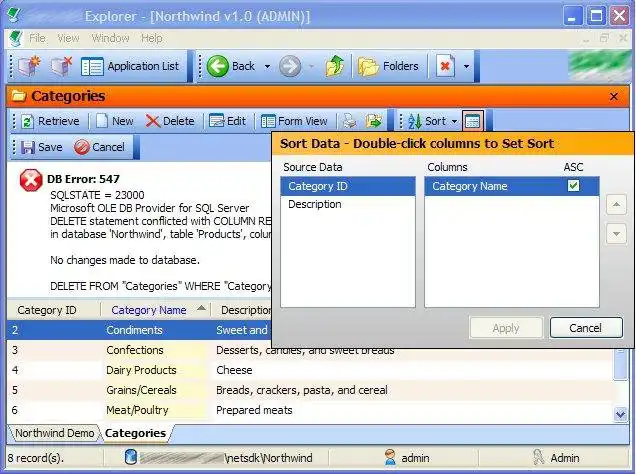Open the View menu
This screenshot has height=474, width=636.
tap(68, 39)
